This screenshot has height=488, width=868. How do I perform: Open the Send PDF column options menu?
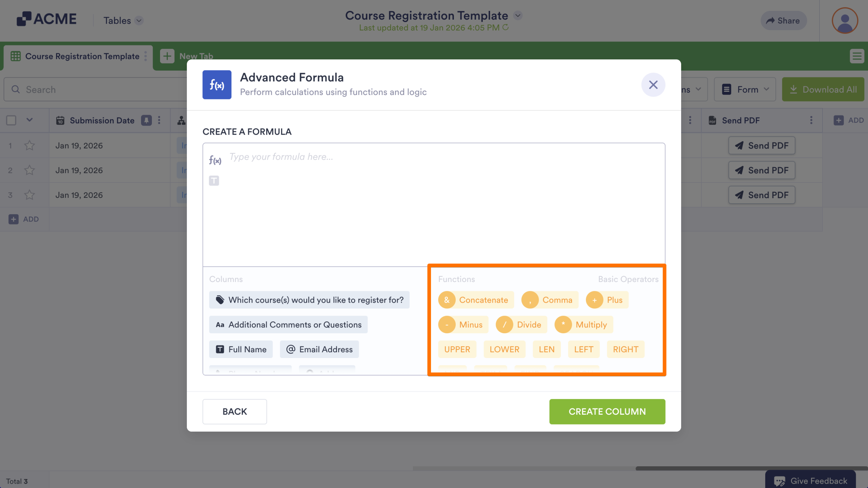coord(811,120)
